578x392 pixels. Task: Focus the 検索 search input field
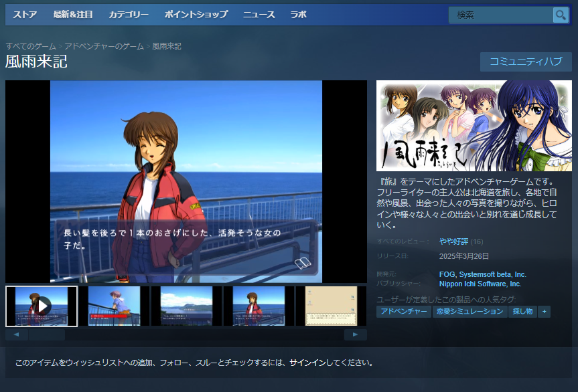pyautogui.click(x=501, y=15)
